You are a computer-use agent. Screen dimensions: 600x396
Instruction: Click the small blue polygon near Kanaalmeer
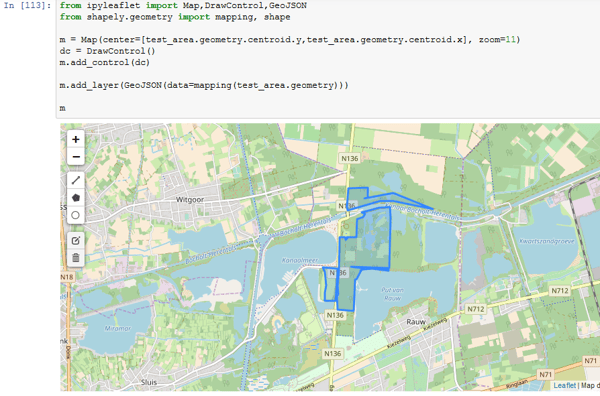329,285
